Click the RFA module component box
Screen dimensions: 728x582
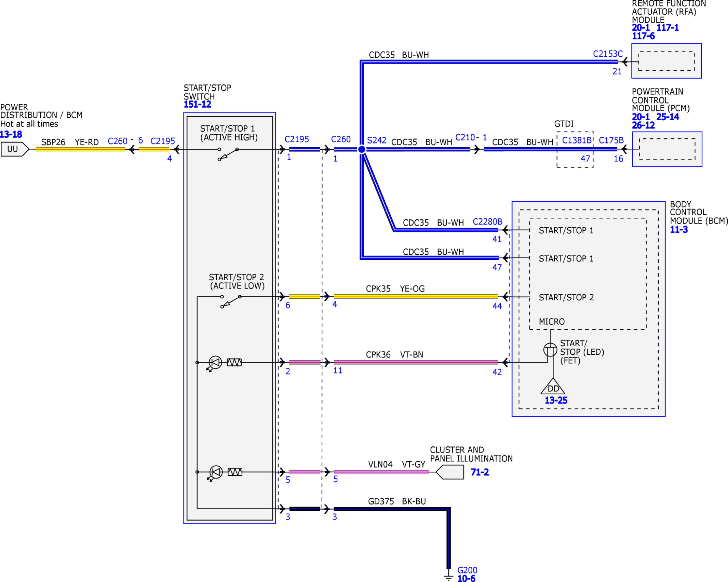[666, 61]
